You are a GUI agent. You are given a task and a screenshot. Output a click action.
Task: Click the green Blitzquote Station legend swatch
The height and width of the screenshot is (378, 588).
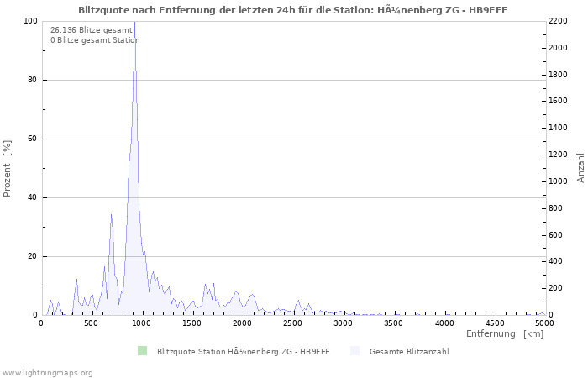143,351
